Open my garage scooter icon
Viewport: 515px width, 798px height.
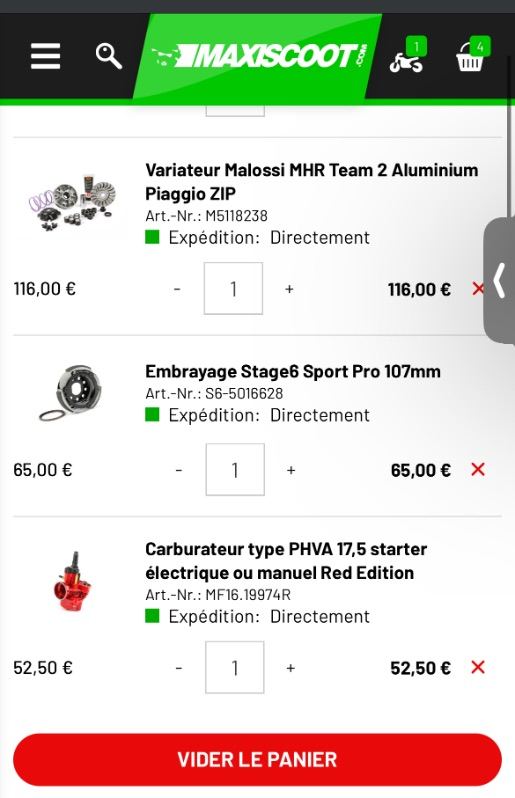coord(409,56)
